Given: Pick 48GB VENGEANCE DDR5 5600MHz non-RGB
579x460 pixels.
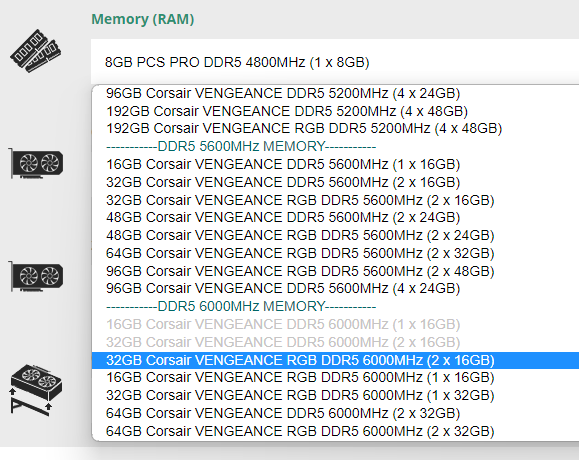Looking at the screenshot, I should pyautogui.click(x=335, y=217).
